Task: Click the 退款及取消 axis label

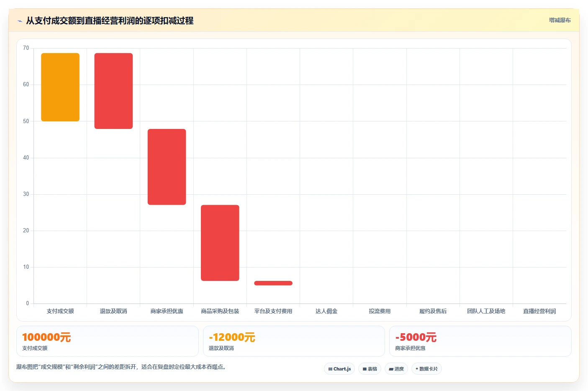Action: [x=113, y=311]
